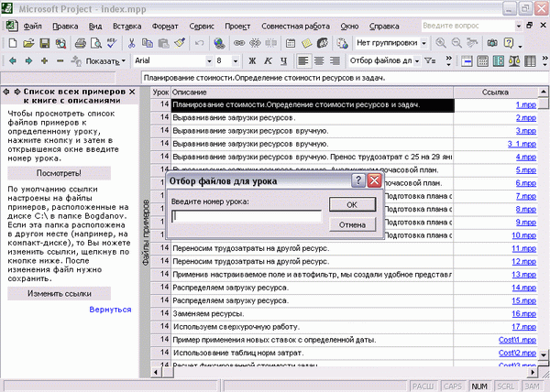Click the Undo arrow icon

click(x=199, y=43)
